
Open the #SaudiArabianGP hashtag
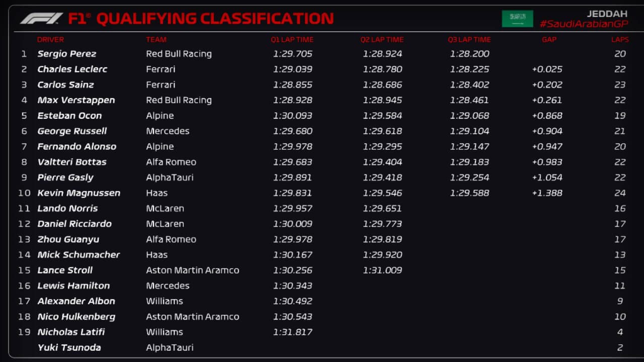tap(584, 24)
